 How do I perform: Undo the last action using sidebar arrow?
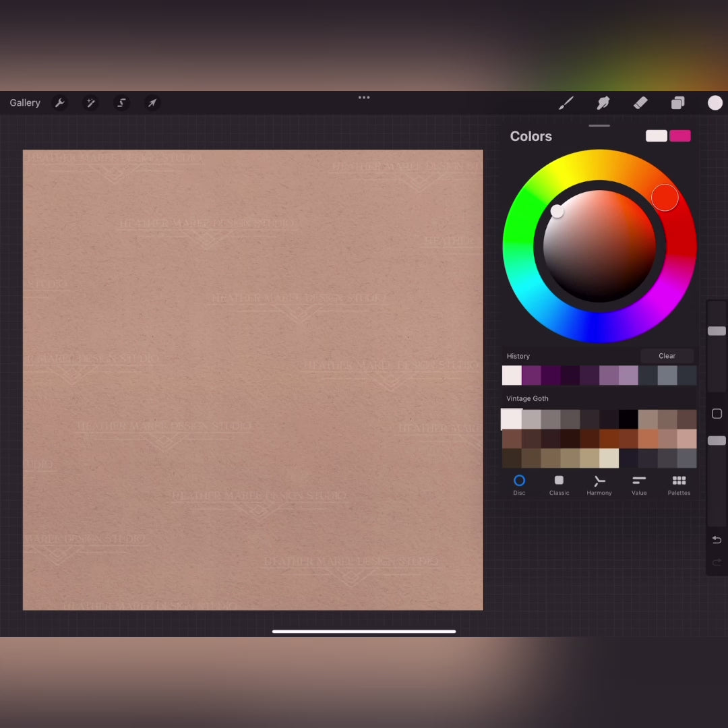click(717, 540)
